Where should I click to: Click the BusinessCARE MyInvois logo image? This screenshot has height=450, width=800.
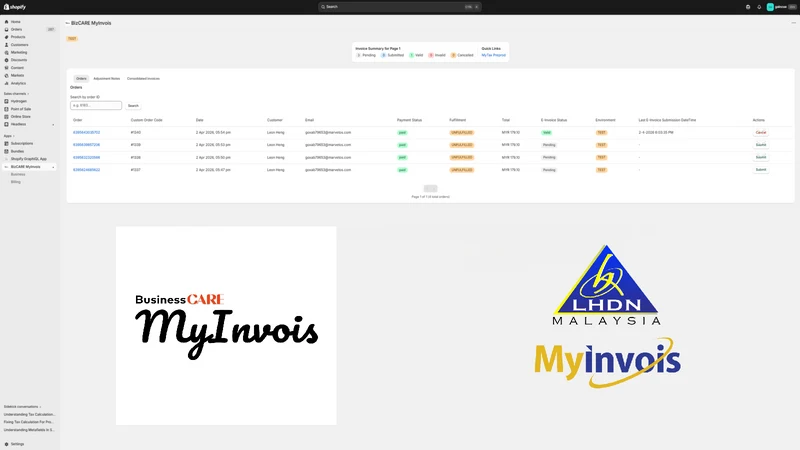click(x=226, y=326)
